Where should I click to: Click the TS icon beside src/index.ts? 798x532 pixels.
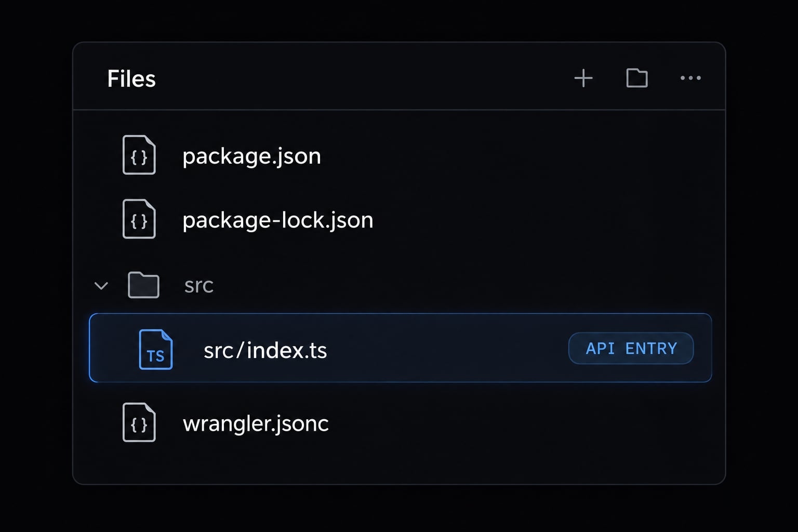point(156,350)
